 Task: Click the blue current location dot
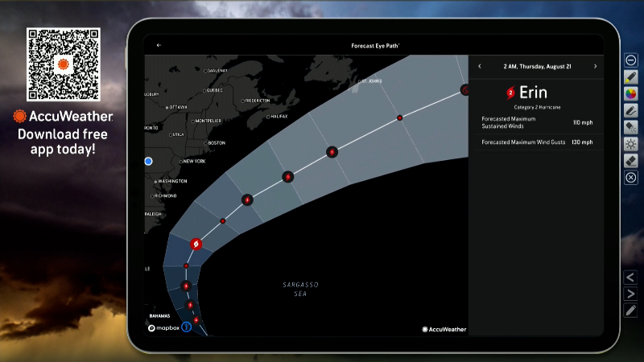click(149, 162)
